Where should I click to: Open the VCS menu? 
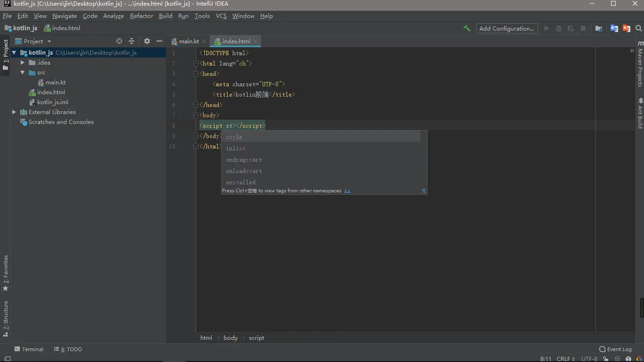point(221,16)
